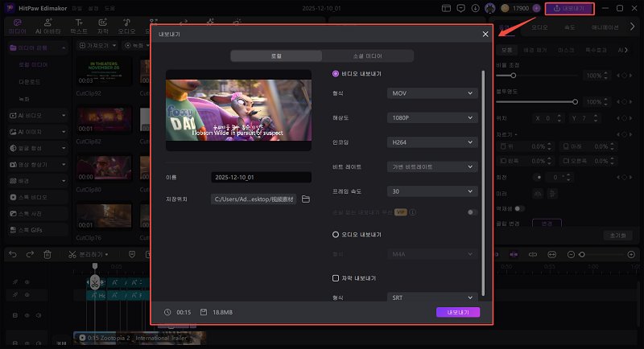Toggle the 역재생 reverse playback switch
This screenshot has height=349, width=644.
click(x=519, y=209)
